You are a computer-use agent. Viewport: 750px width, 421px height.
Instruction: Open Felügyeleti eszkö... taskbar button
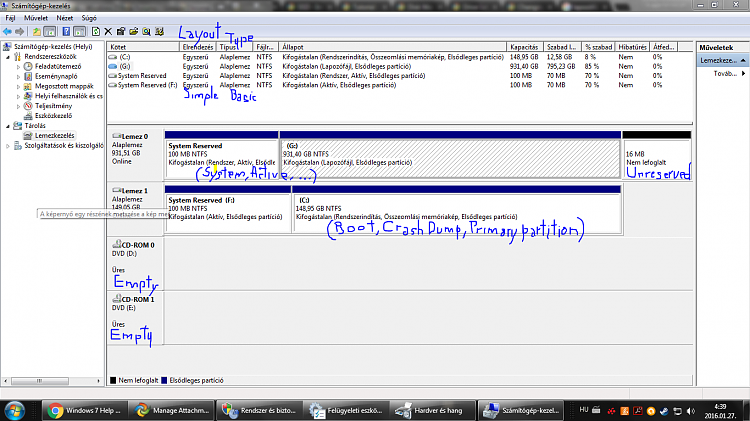click(x=346, y=410)
